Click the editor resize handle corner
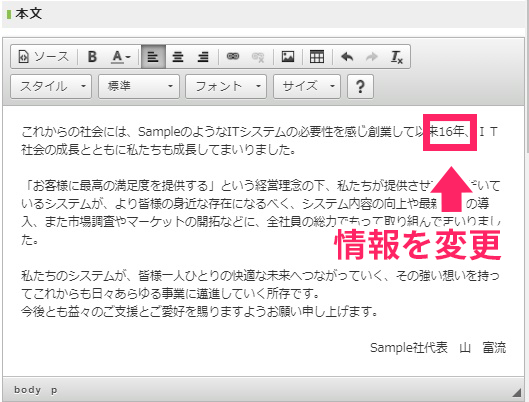529x402 pixels. [517, 393]
